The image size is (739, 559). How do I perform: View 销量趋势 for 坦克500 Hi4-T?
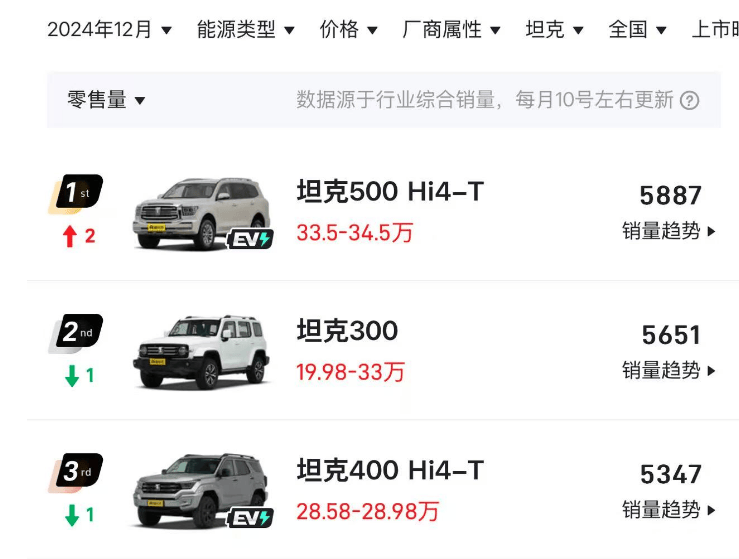[x=669, y=231]
